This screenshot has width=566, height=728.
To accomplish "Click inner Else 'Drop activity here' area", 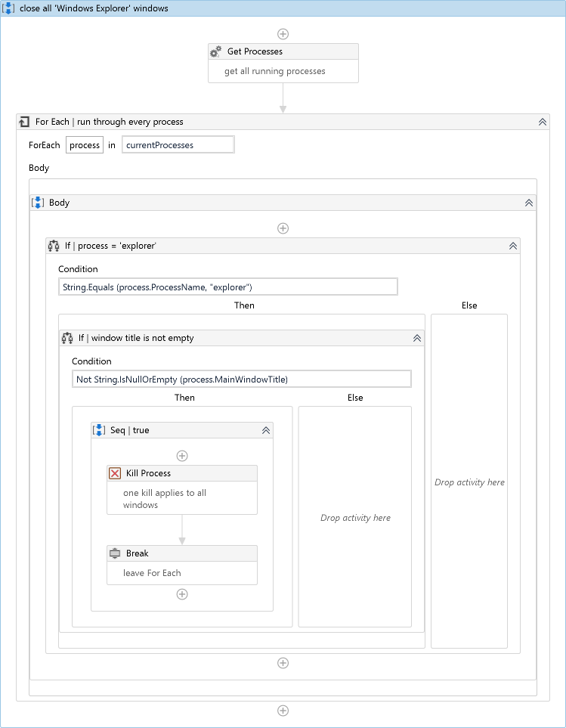I will click(355, 517).
